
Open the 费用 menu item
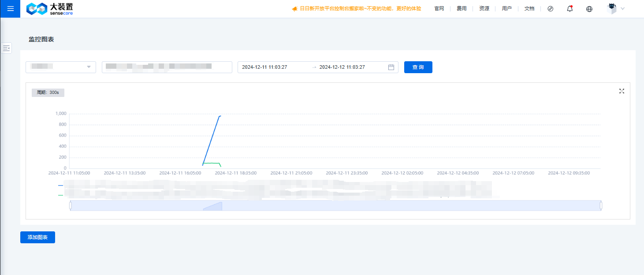(461, 8)
